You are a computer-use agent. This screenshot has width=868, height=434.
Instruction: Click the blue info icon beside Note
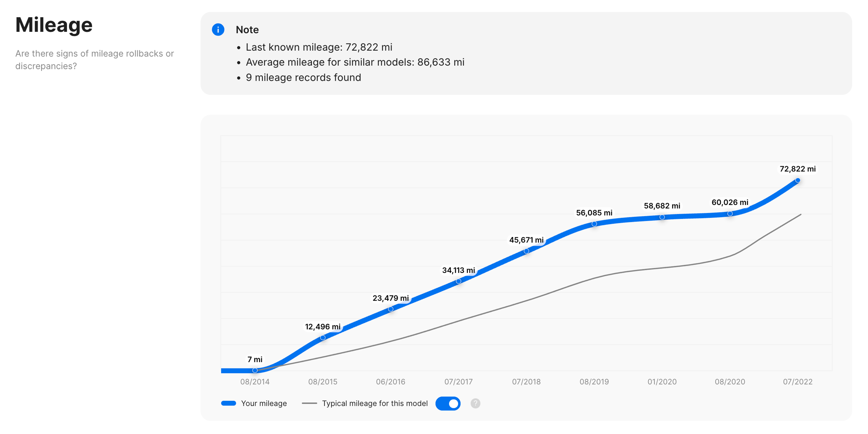(218, 30)
